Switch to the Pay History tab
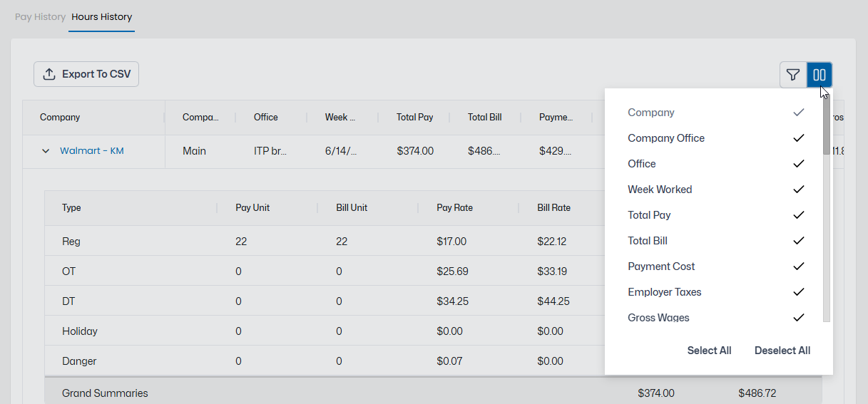The height and width of the screenshot is (404, 868). coord(40,16)
